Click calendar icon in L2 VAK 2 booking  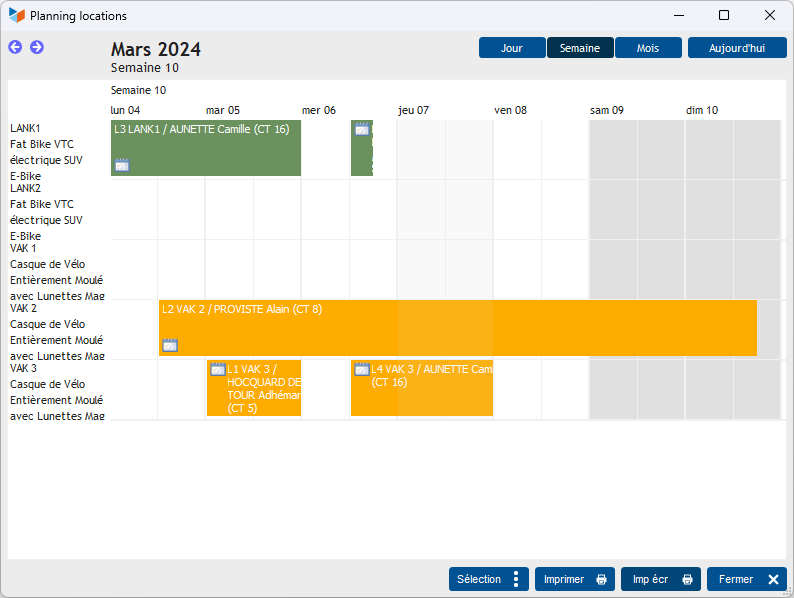(x=170, y=345)
